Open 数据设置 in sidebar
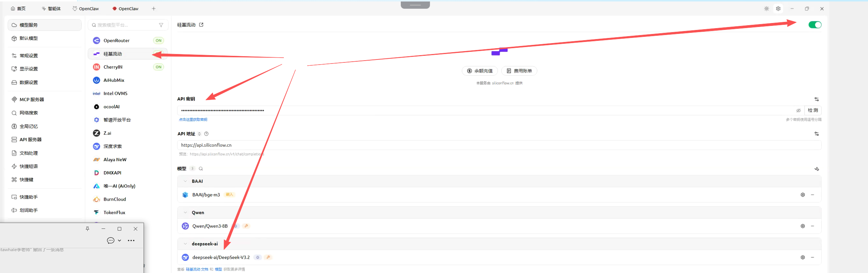The height and width of the screenshot is (273, 868). click(x=45, y=82)
